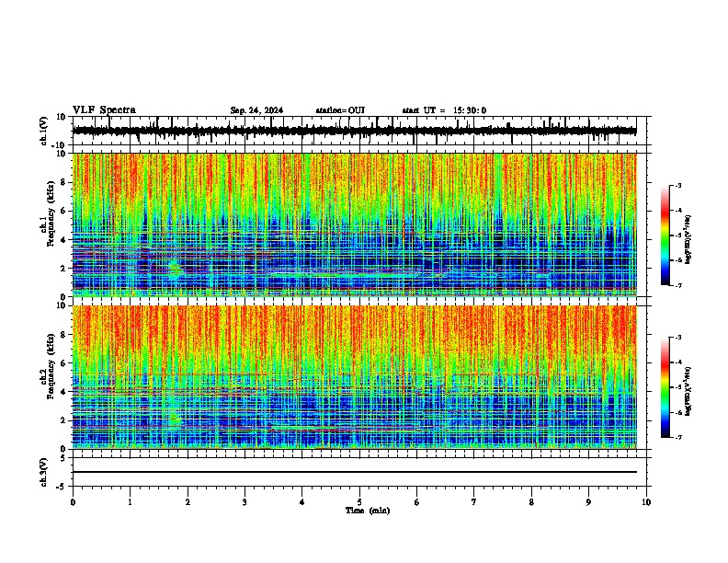This screenshot has height=563, width=728.
Task: Click the "6" kHz tick of ch.2 spectrogram
Action: coord(63,362)
